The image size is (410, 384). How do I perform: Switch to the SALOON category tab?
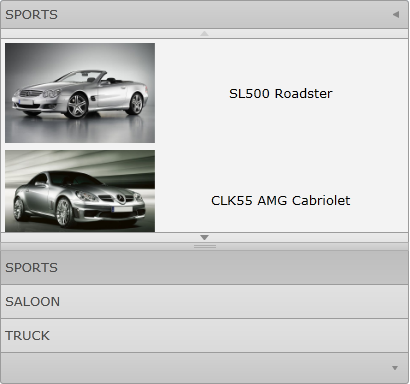point(204,302)
